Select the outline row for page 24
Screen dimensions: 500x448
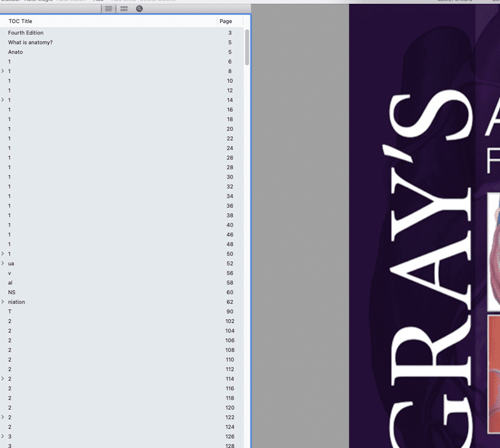tap(122, 148)
